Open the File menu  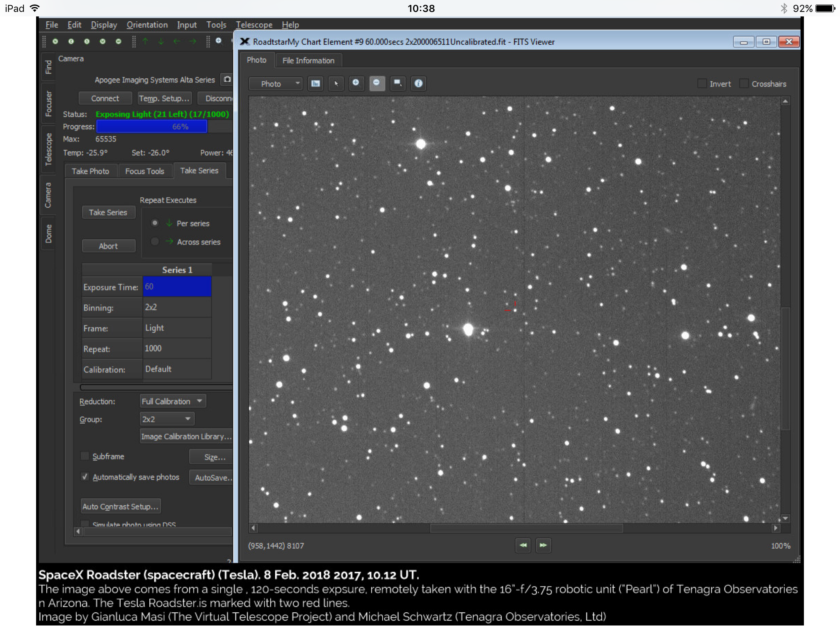(x=52, y=25)
